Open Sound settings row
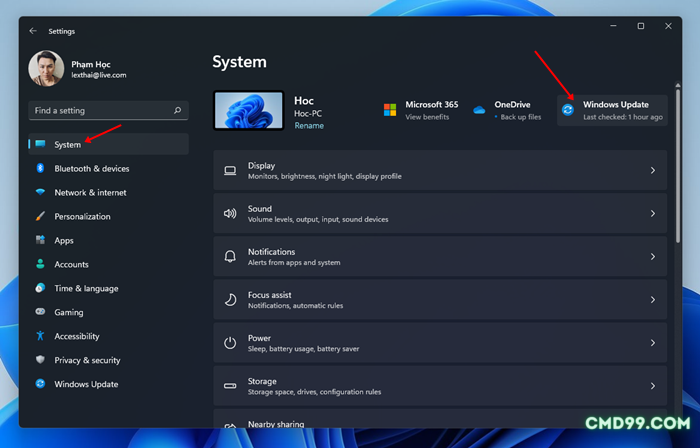 pos(440,213)
